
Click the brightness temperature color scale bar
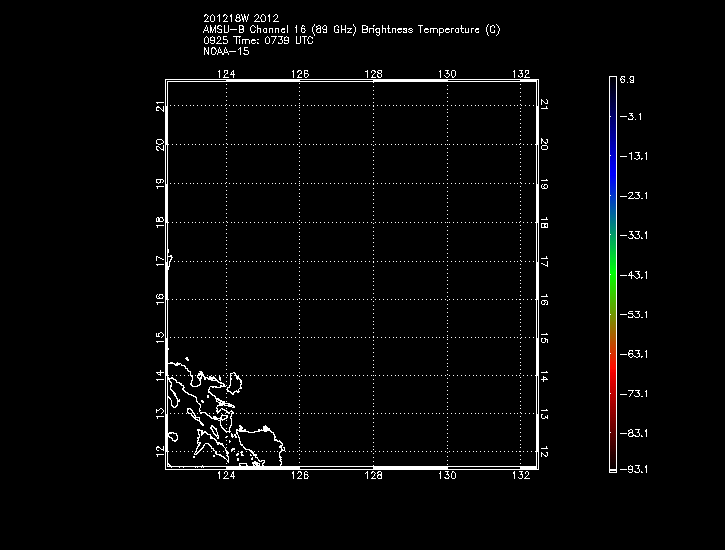tap(613, 275)
